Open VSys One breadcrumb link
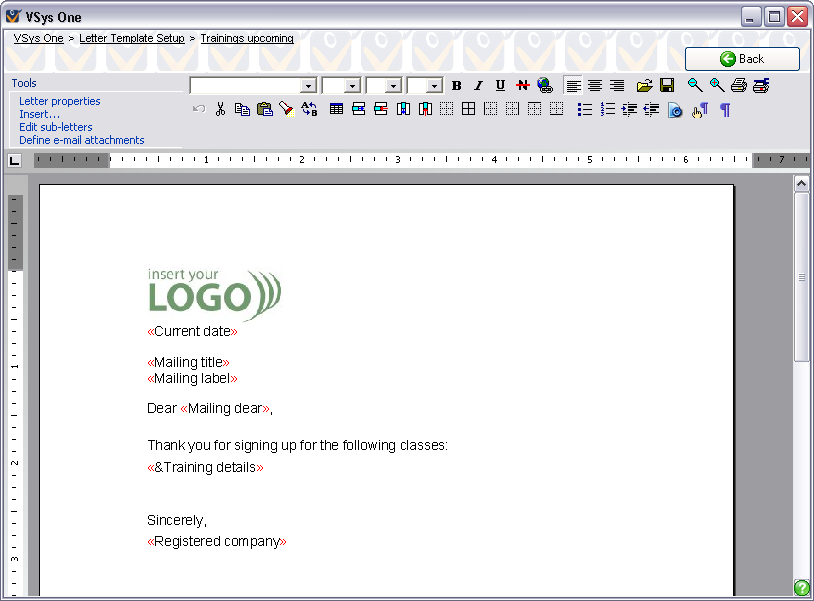This screenshot has height=601, width=814. pyautogui.click(x=38, y=38)
